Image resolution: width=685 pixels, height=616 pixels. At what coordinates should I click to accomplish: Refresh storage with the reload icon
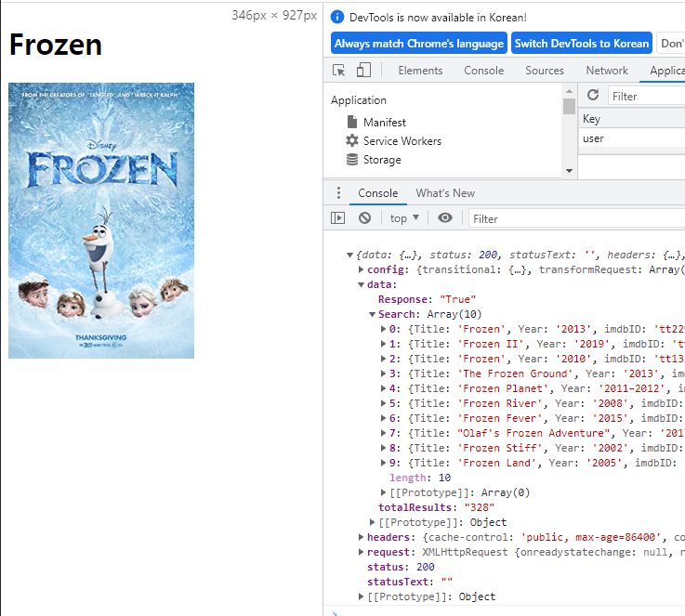(593, 95)
